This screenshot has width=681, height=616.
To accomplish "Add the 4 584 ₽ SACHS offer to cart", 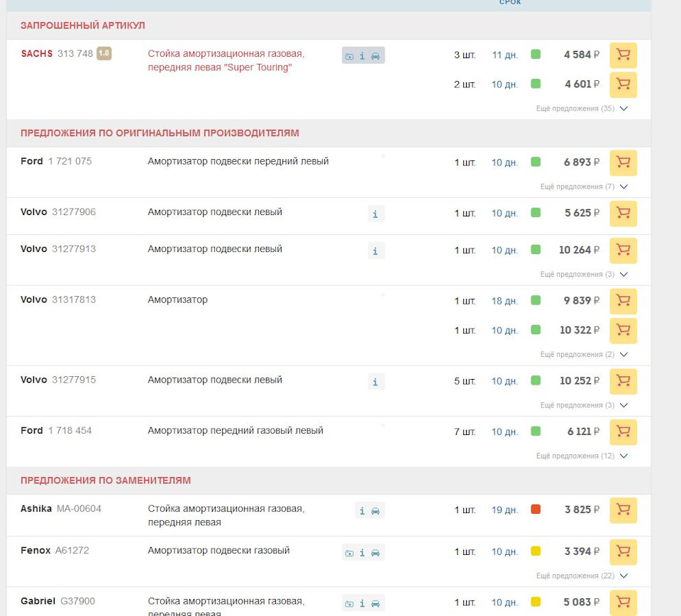I will click(623, 55).
